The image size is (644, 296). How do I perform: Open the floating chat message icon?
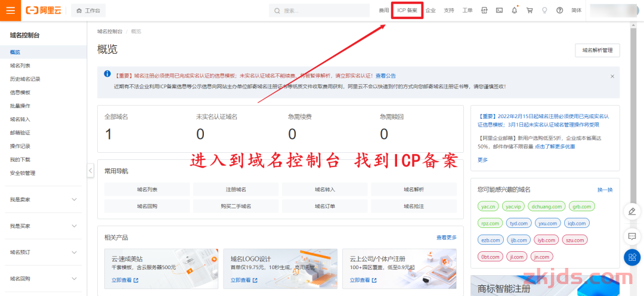[x=632, y=236]
